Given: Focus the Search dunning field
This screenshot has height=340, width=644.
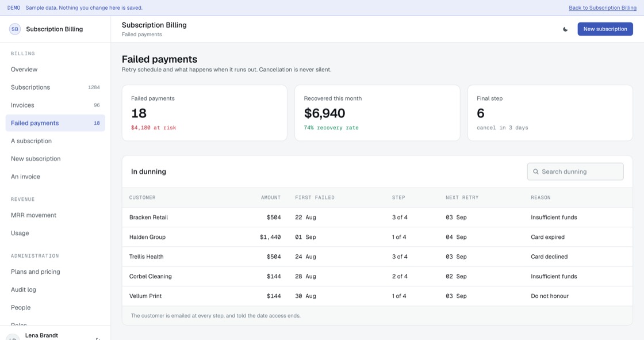Looking at the screenshot, I should pyautogui.click(x=575, y=172).
